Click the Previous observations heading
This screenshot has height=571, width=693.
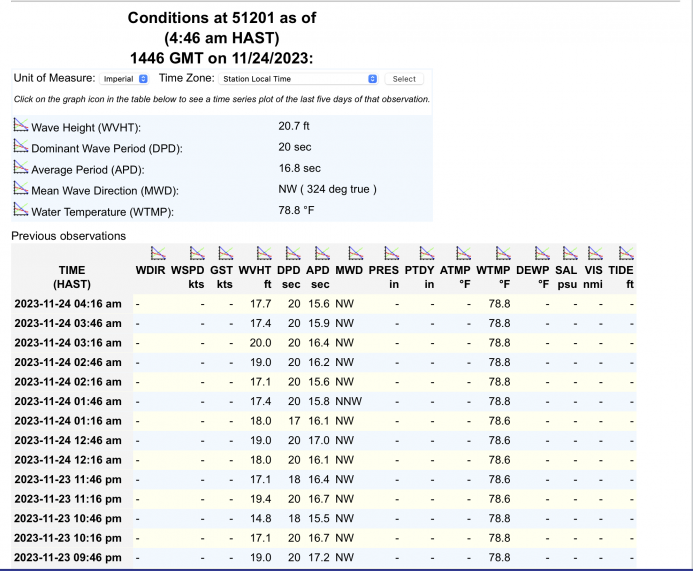69,236
